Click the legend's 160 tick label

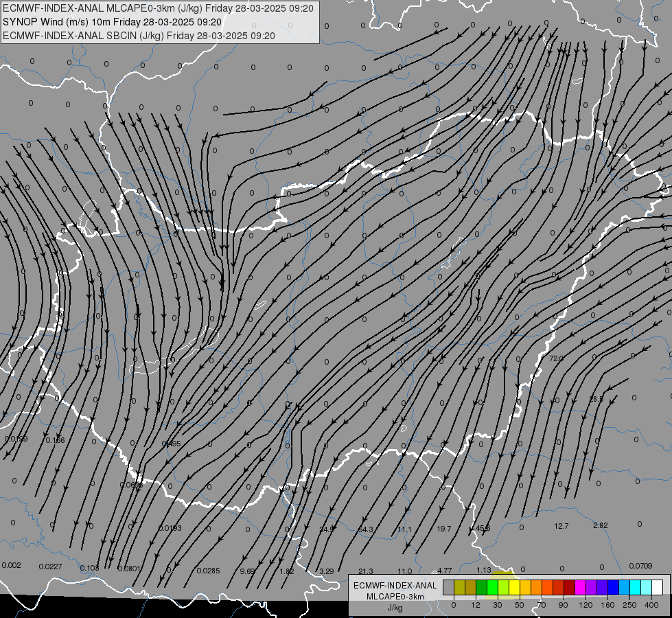click(x=607, y=605)
